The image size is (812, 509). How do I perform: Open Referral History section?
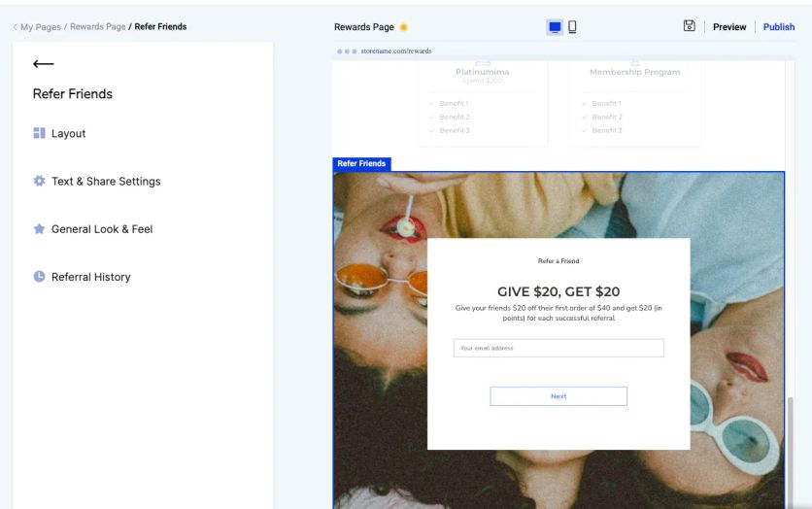tap(90, 277)
